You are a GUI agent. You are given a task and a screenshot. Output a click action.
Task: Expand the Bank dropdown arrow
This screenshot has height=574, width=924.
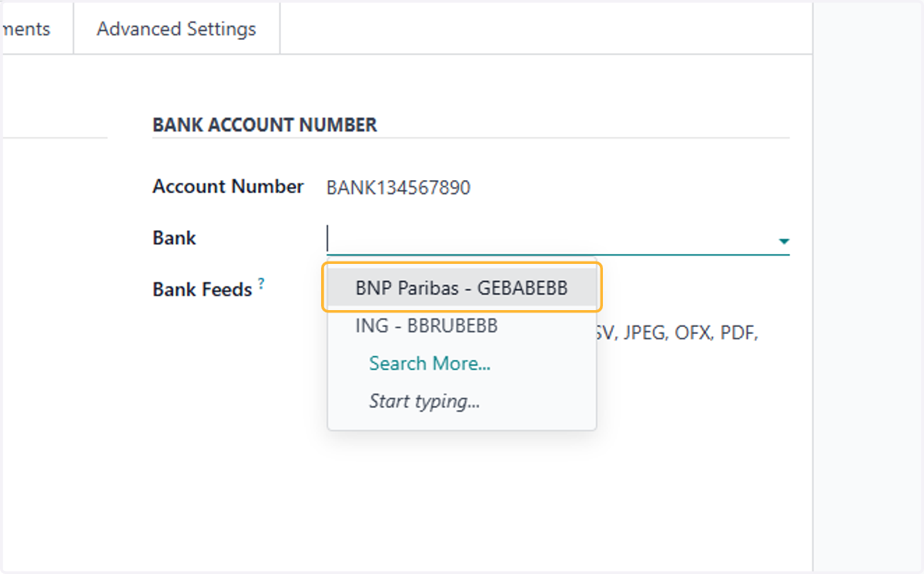point(783,242)
